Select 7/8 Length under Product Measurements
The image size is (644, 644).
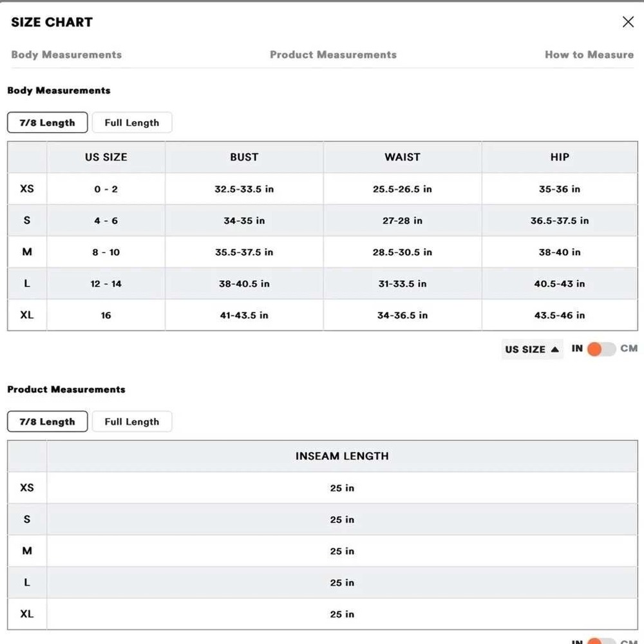48,422
